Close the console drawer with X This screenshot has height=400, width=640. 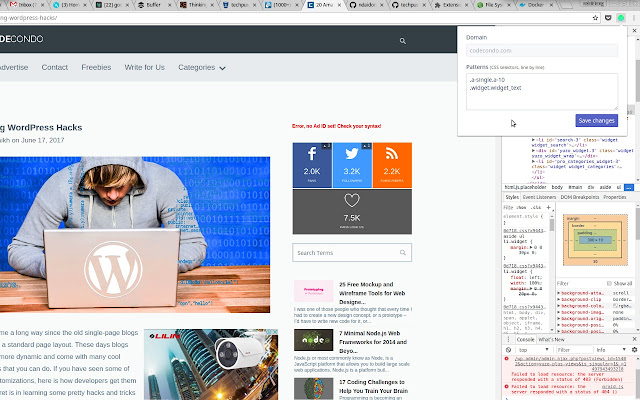[634, 339]
